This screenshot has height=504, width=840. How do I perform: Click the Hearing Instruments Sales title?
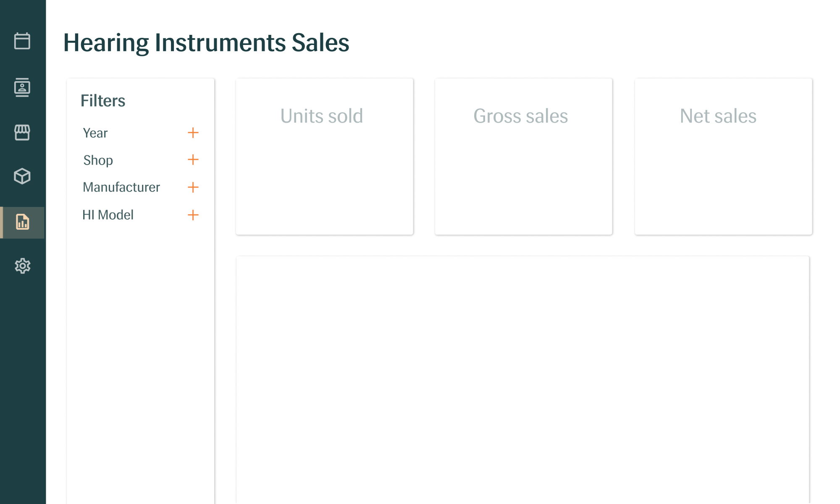coord(206,43)
